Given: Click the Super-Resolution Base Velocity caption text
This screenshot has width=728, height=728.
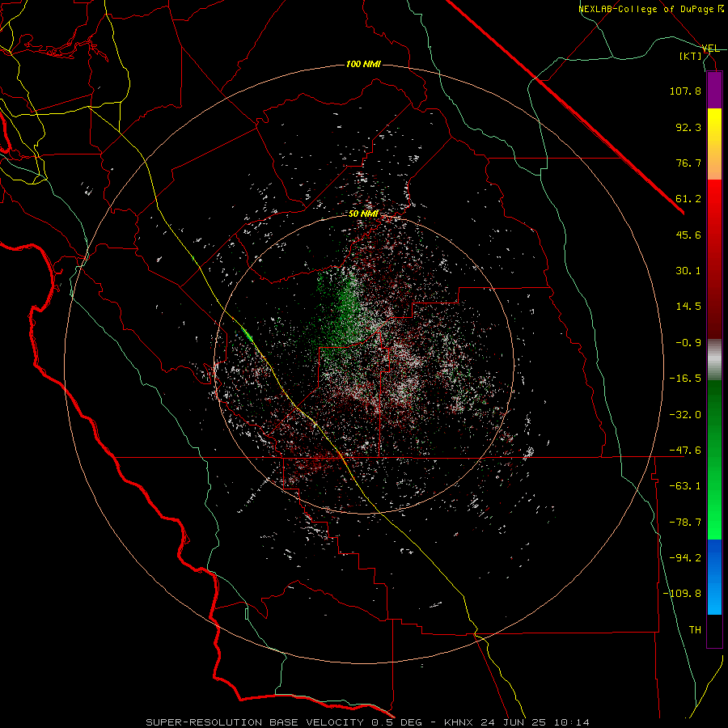Looking at the screenshot, I should click(x=367, y=722).
